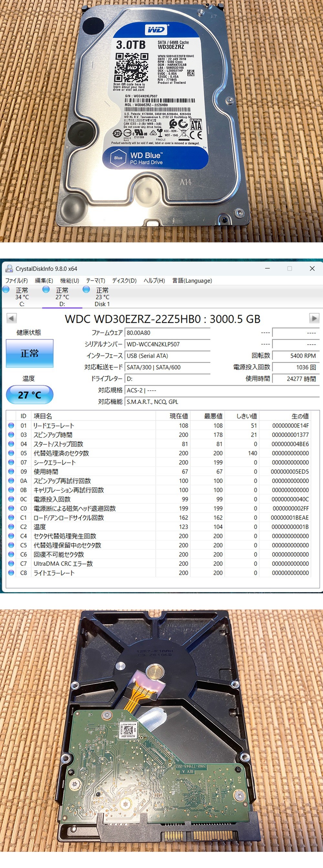Screen dimensions: 323x868
Task: Click the 27 °C temperature button
Action: (30, 395)
